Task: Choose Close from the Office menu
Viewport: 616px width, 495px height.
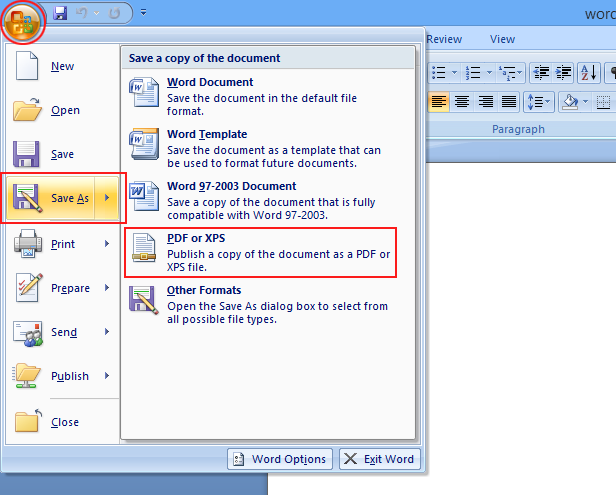Action: [62, 422]
